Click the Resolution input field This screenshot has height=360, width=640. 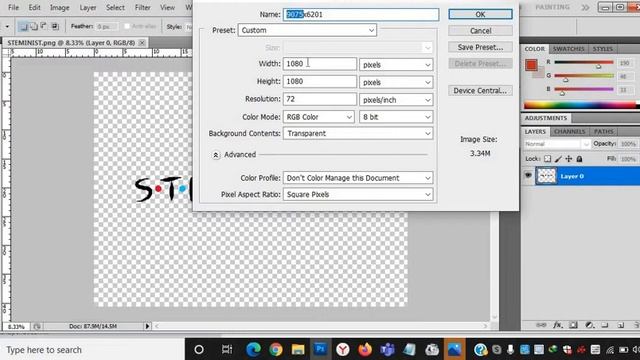click(320, 99)
